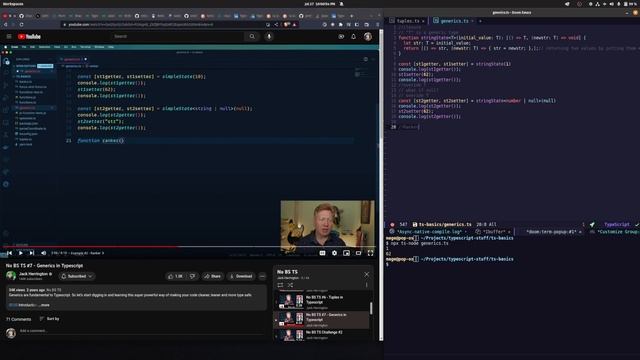This screenshot has width=640, height=360.
Task: Reload the page in the browser
Action: [x=21, y=24]
